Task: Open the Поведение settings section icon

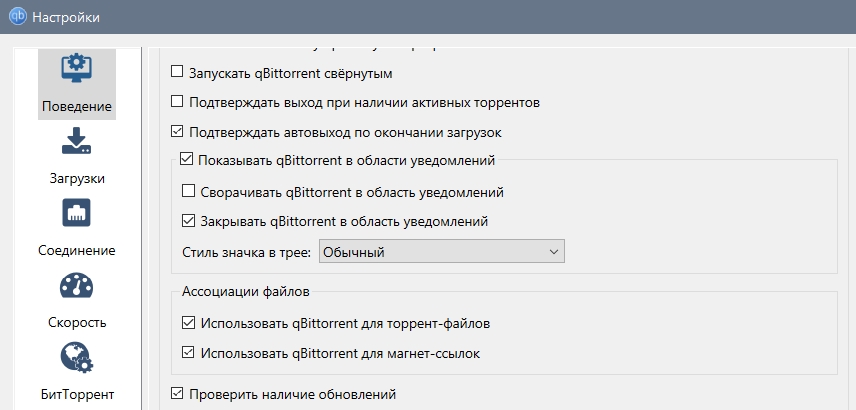Action: click(x=76, y=68)
